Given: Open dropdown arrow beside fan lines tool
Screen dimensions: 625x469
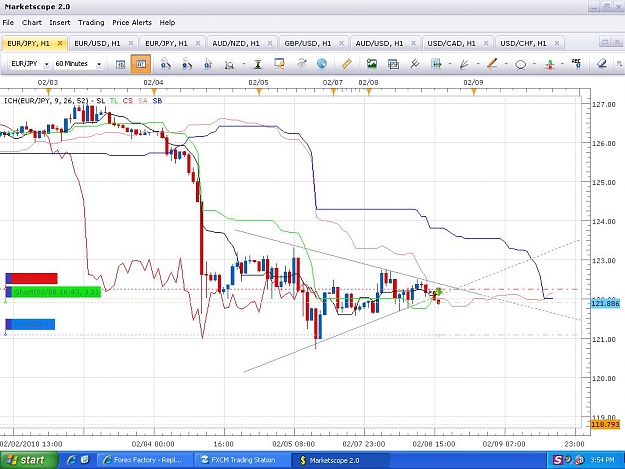Looking at the screenshot, I should pos(478,64).
